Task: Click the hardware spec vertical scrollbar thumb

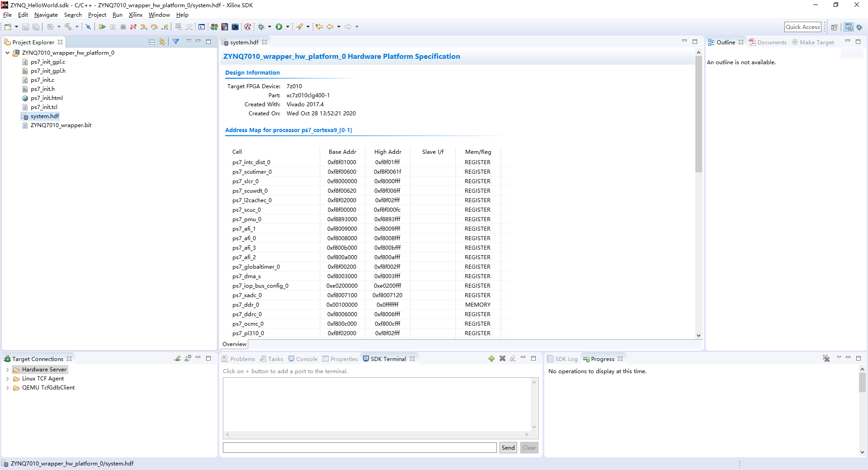Action: pyautogui.click(x=698, y=114)
